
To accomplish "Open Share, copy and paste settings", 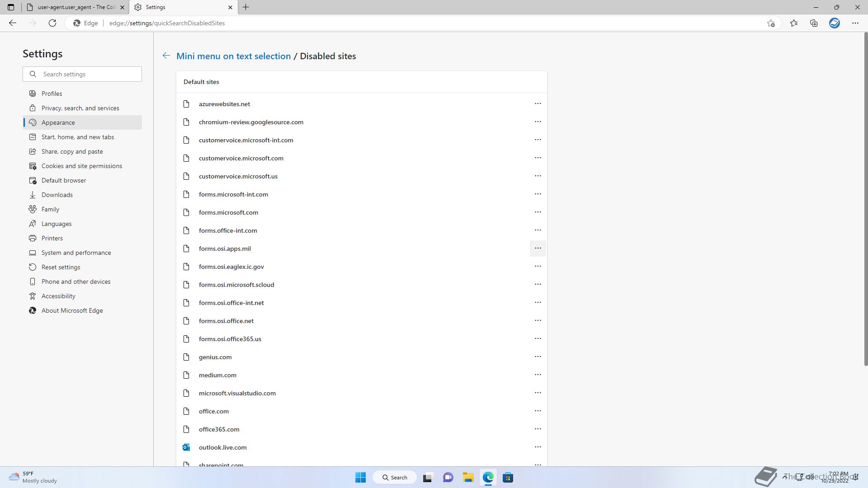I will coord(82,151).
